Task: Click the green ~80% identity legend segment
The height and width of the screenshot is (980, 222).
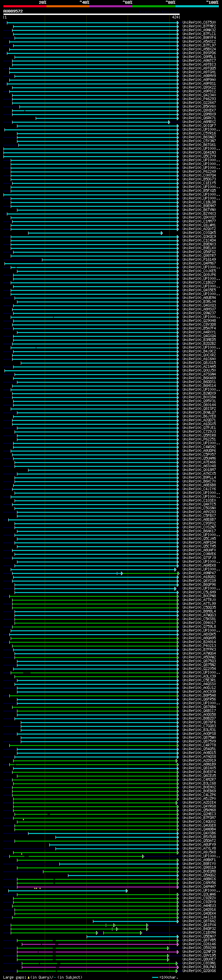Action: click(154, 6)
